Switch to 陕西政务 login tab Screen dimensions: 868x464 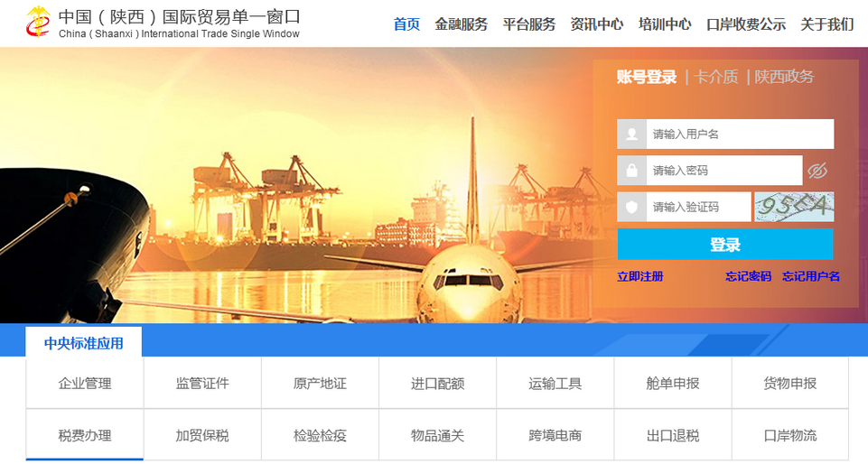point(784,77)
